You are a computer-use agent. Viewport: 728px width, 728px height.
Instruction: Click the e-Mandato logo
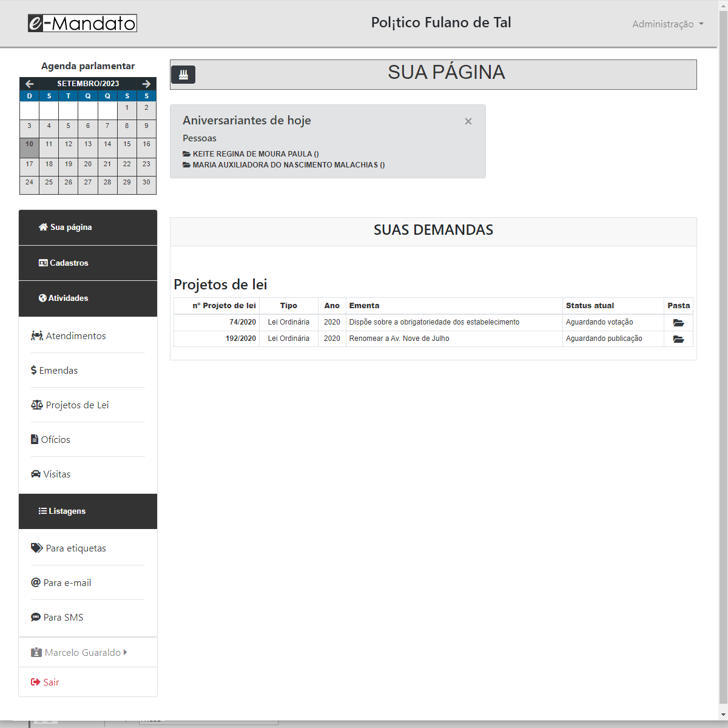click(83, 23)
